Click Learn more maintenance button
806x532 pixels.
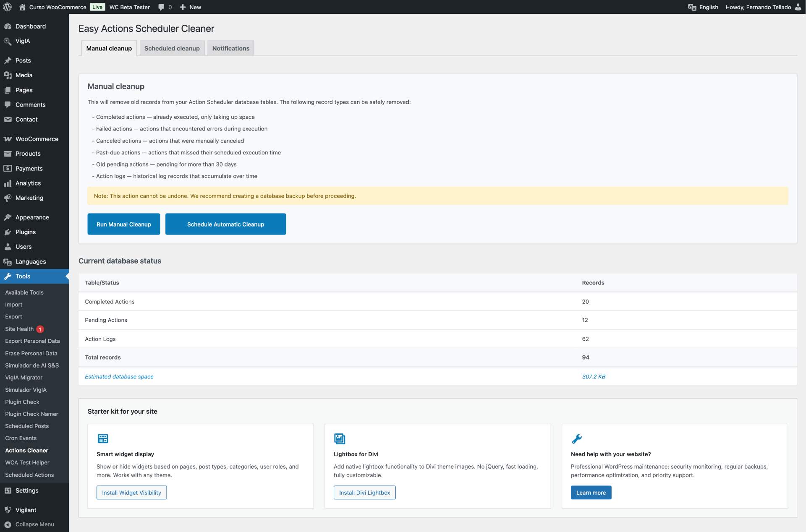(591, 493)
